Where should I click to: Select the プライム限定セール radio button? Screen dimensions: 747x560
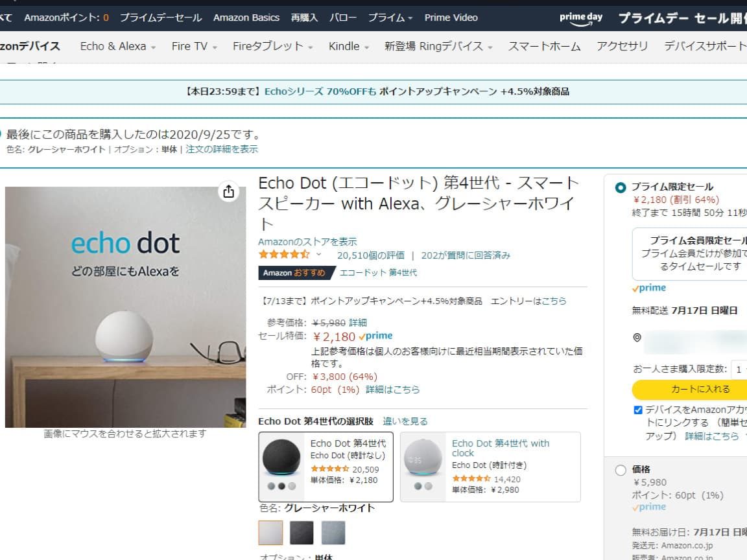[x=621, y=188]
